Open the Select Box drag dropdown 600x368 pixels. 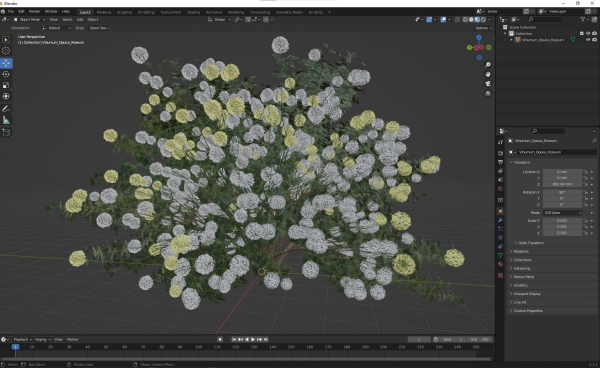click(99, 28)
